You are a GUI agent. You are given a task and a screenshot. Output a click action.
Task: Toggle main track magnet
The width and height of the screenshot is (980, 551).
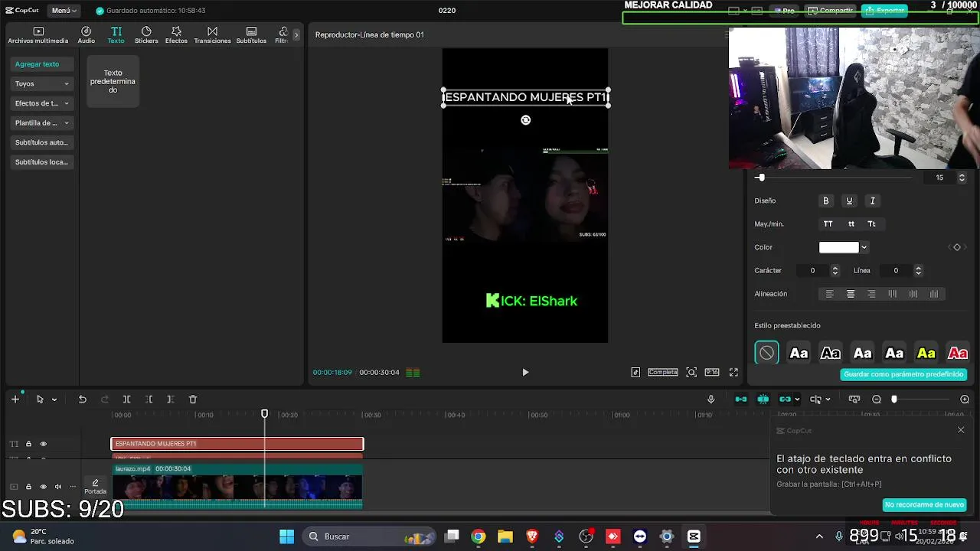741,399
